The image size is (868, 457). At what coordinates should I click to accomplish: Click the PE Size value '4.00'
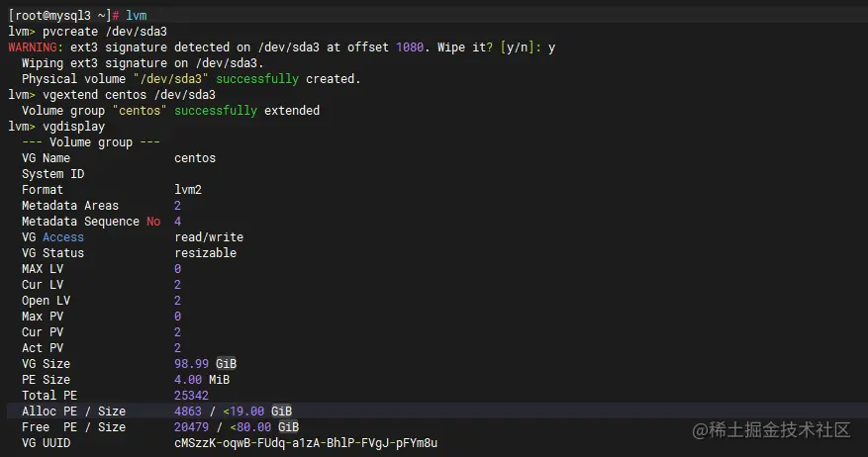(188, 380)
